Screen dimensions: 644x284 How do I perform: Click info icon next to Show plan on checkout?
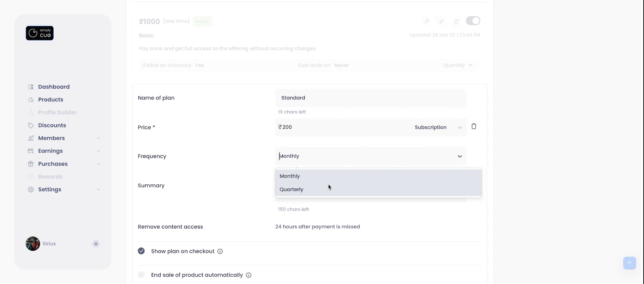pos(220,251)
